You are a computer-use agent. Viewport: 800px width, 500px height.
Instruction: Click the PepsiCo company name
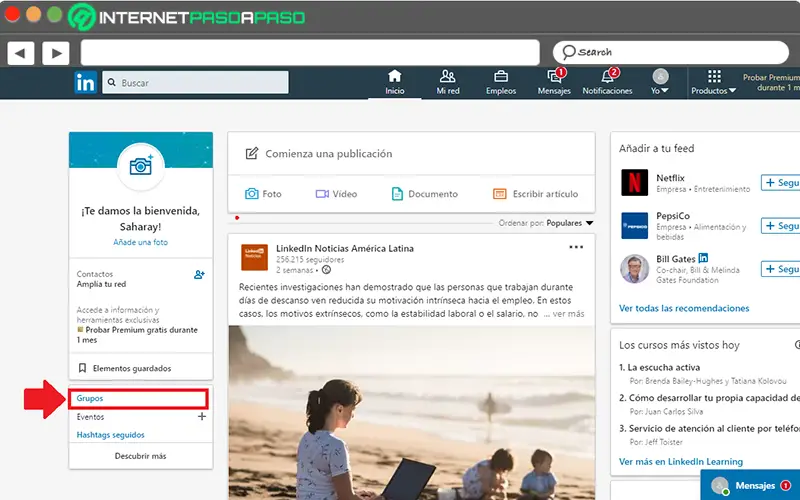pyautogui.click(x=673, y=216)
